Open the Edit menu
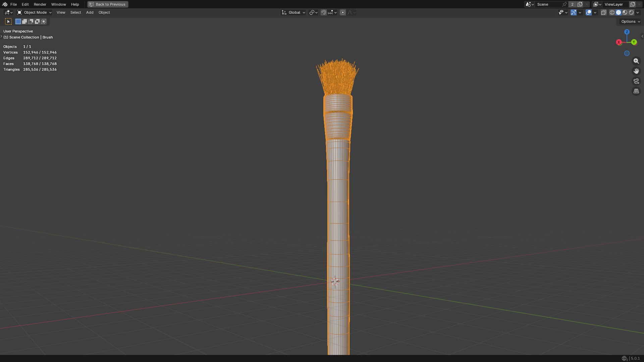 [25, 4]
